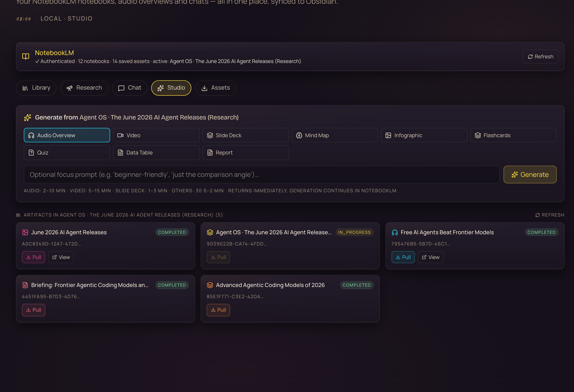Choose the Slide Deck option

pos(245,135)
